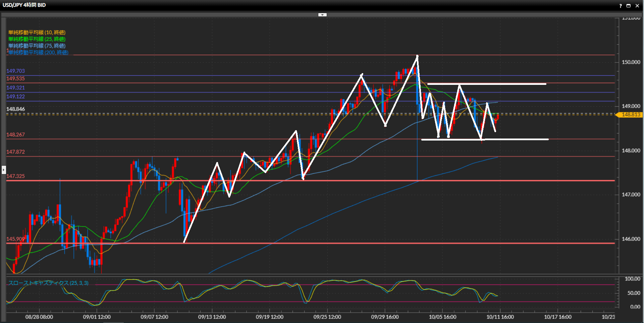Click the 単純移動平均線 (200, 終値) legend
Image resolution: width=644 pixels, height=323 pixels.
point(39,53)
